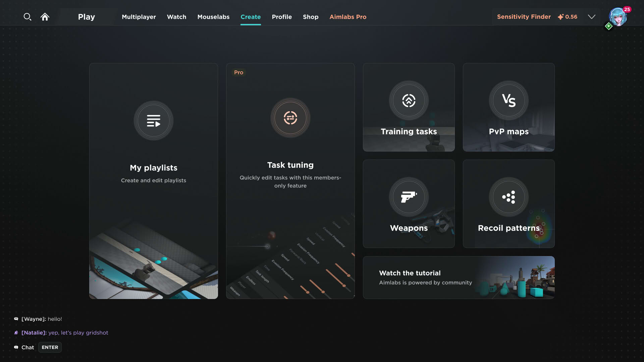
Task: Click the 'Create and edit playlists' description
Action: pos(154,180)
